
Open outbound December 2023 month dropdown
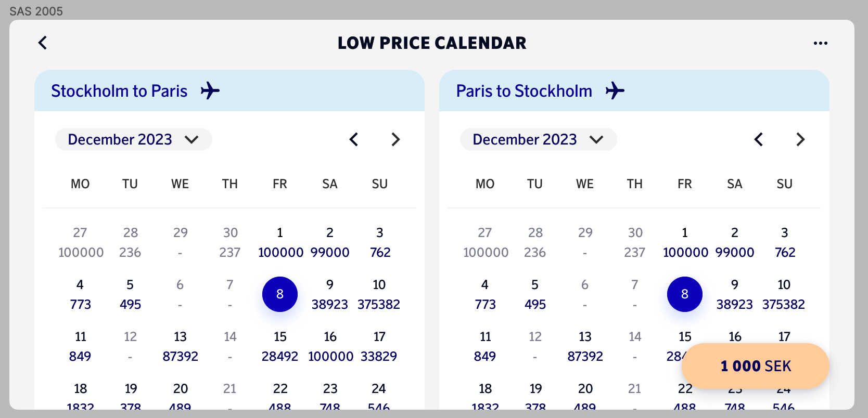(x=133, y=139)
